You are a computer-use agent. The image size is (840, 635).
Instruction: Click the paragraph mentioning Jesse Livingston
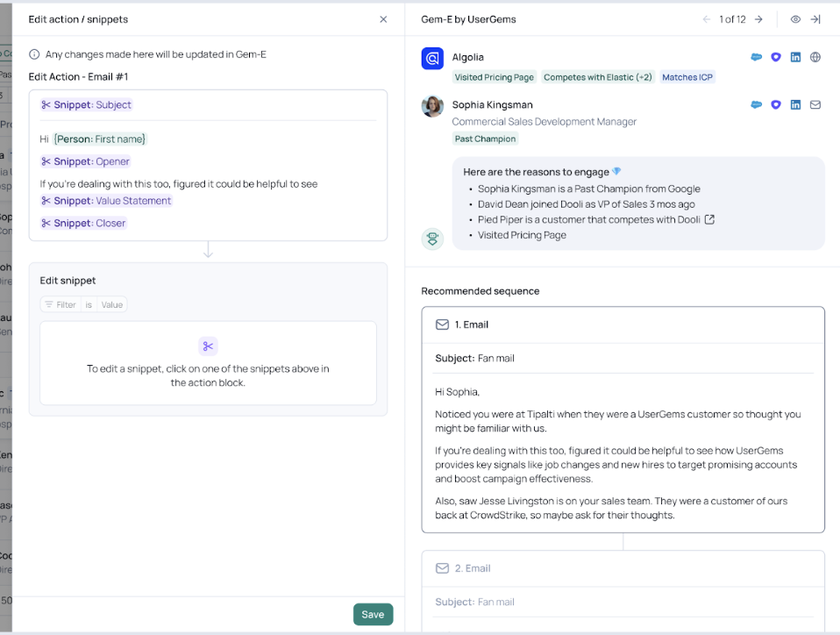click(611, 508)
